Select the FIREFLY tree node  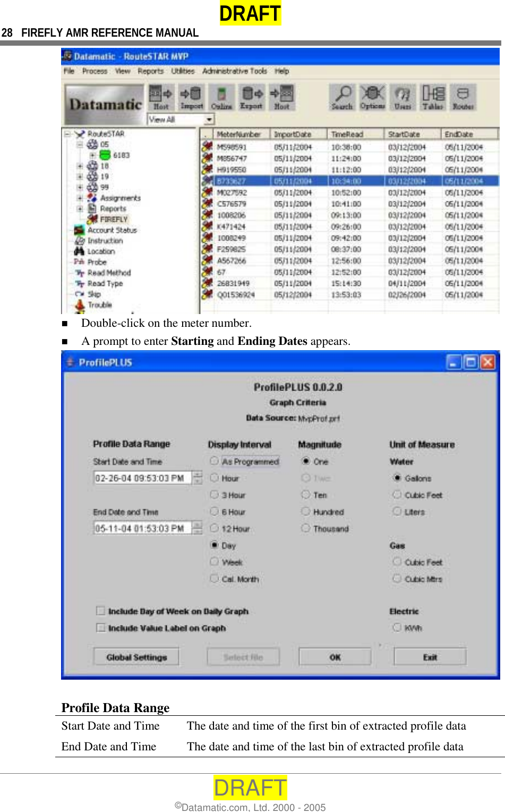click(114, 219)
